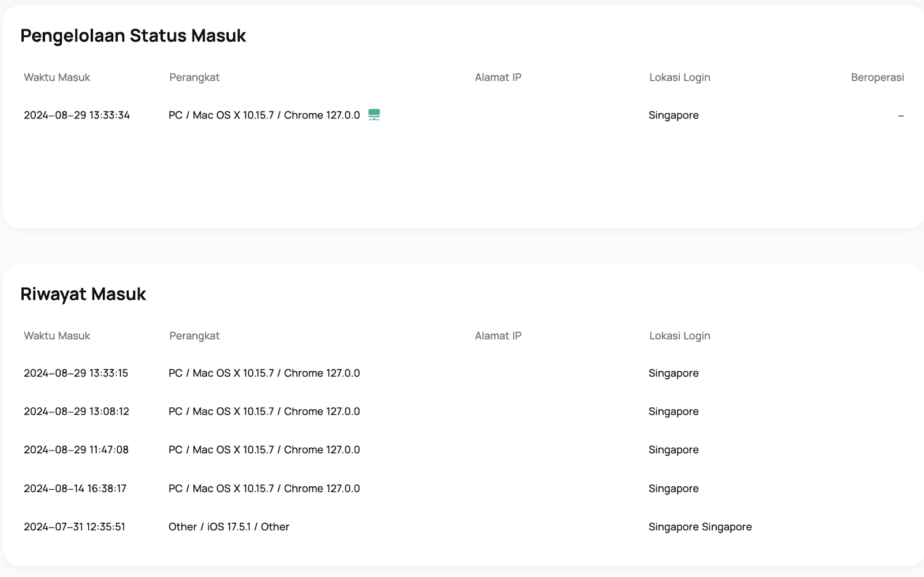Click the green monitor icon beside current session
The image size is (924, 577).
click(x=374, y=114)
